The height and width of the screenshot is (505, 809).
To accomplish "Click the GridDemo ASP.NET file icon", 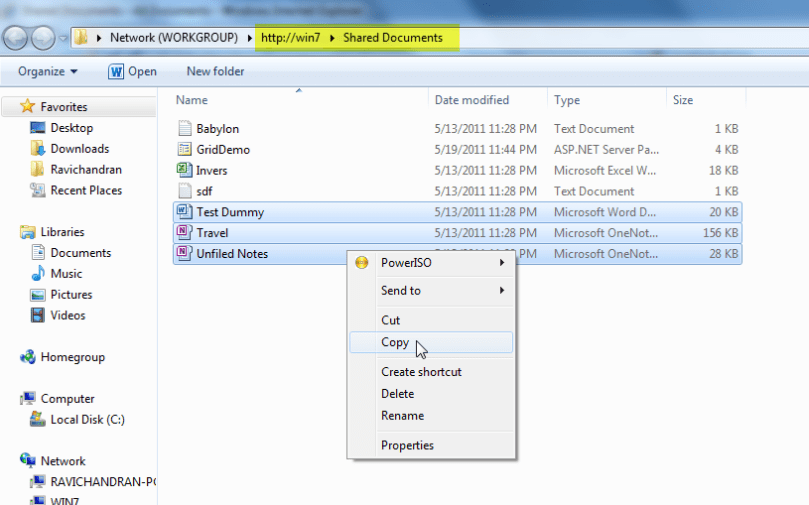I will tap(184, 149).
